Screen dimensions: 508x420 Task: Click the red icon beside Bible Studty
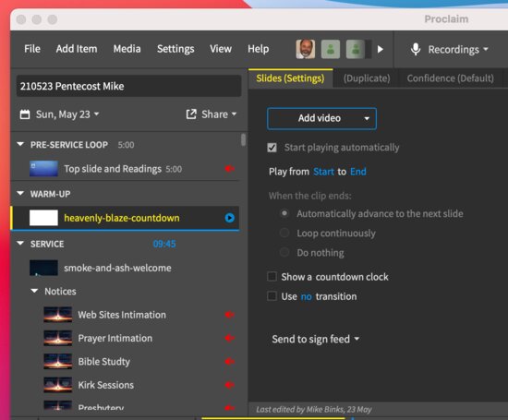(230, 362)
